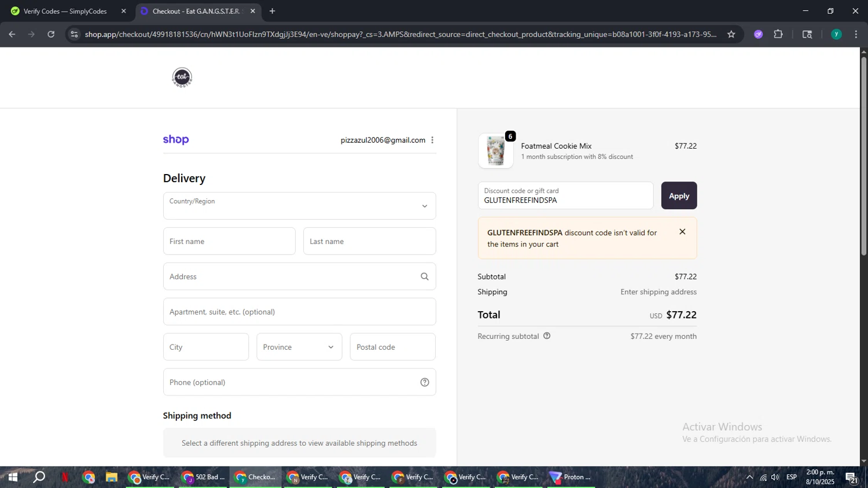Open the pinned Chrome icon beside File Explorer

pyautogui.click(x=89, y=477)
